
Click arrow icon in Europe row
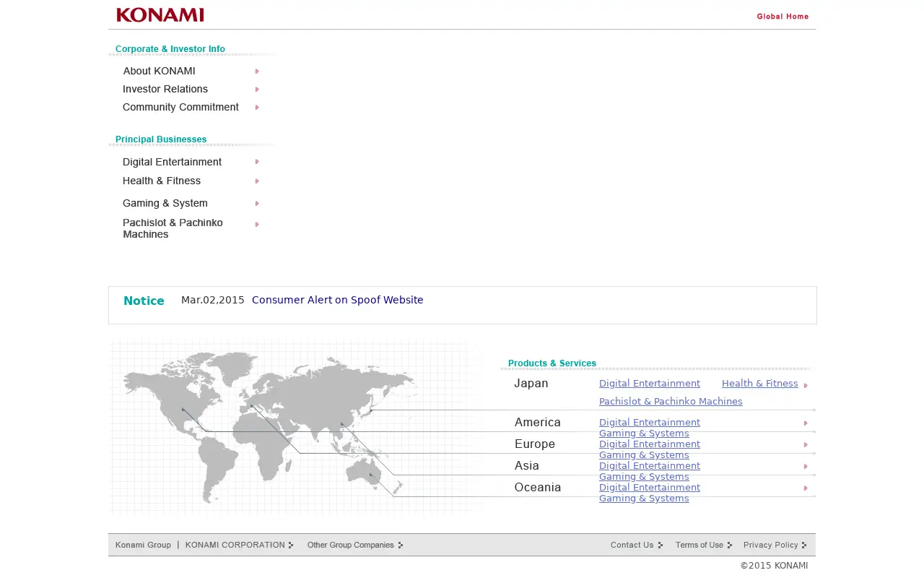pyautogui.click(x=806, y=445)
